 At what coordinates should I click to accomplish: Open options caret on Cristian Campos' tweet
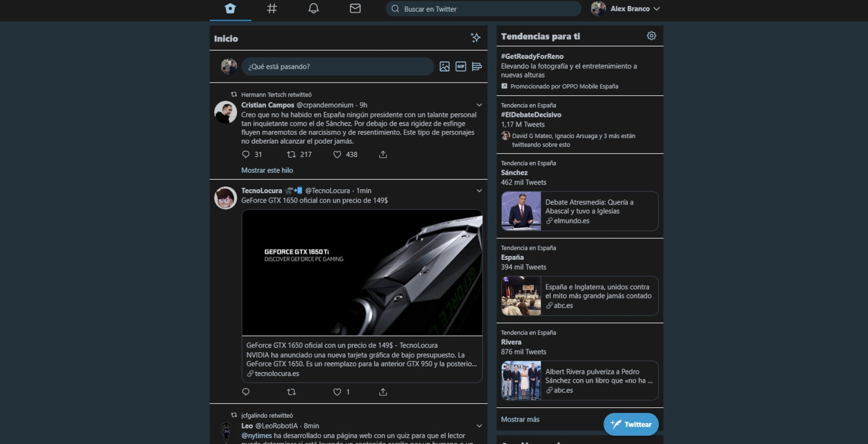click(479, 105)
